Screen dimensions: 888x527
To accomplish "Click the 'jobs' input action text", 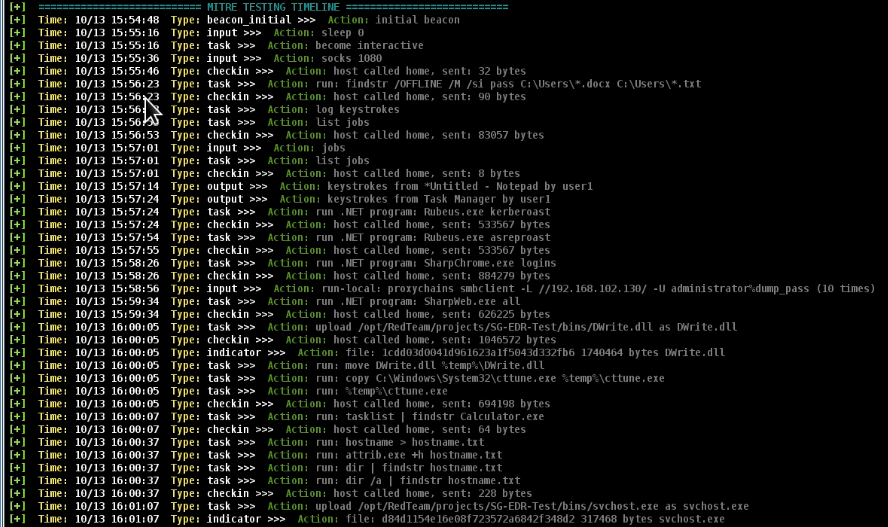I will pos(333,148).
